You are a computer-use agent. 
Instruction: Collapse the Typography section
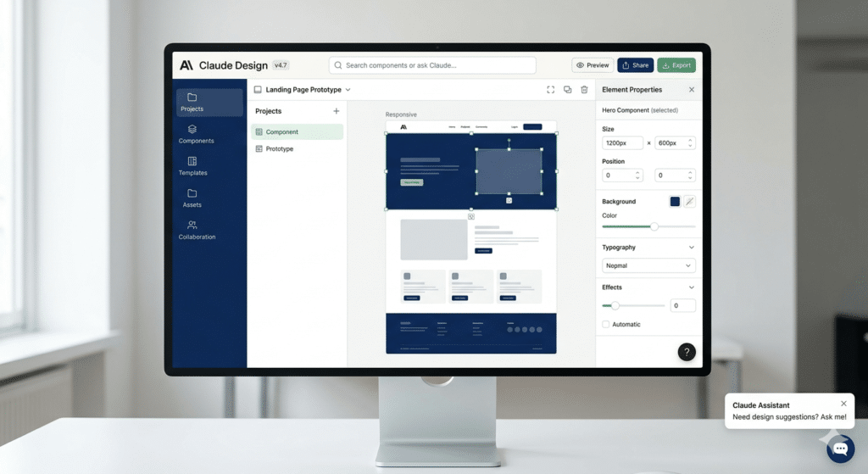692,248
